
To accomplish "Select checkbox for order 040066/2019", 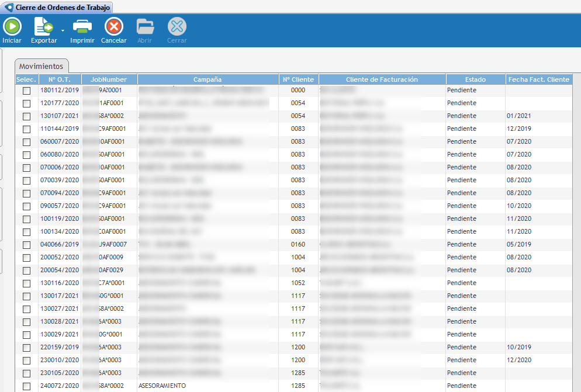I will [26, 245].
